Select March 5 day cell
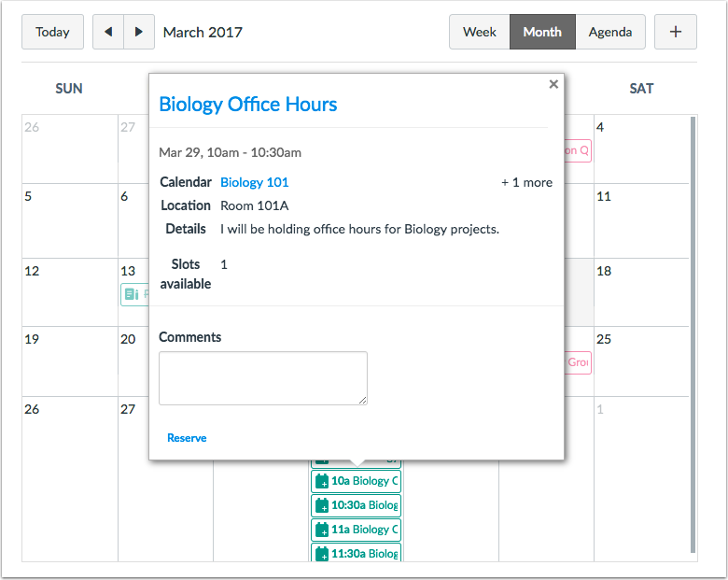 tap(70, 220)
